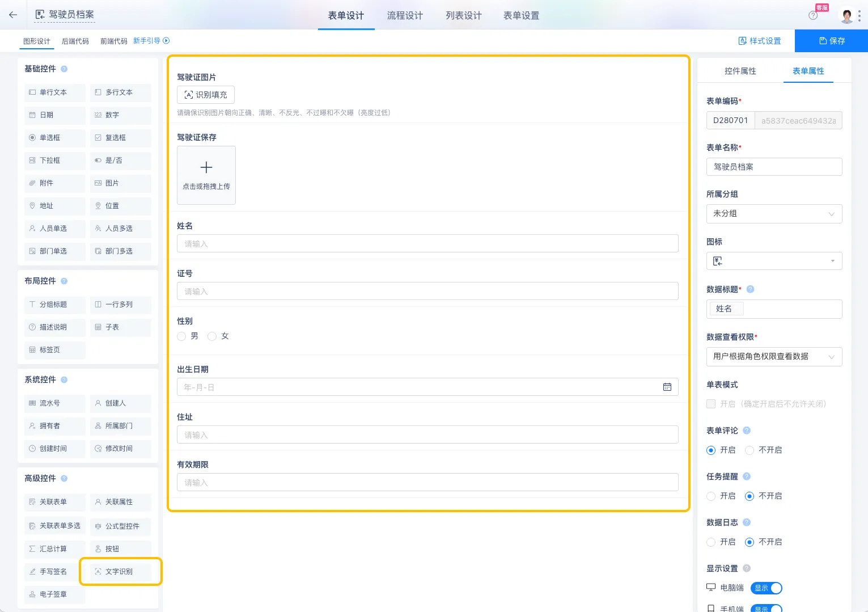Image resolution: width=868 pixels, height=612 pixels.
Task: Select the 是/否 control
Action: click(120, 161)
